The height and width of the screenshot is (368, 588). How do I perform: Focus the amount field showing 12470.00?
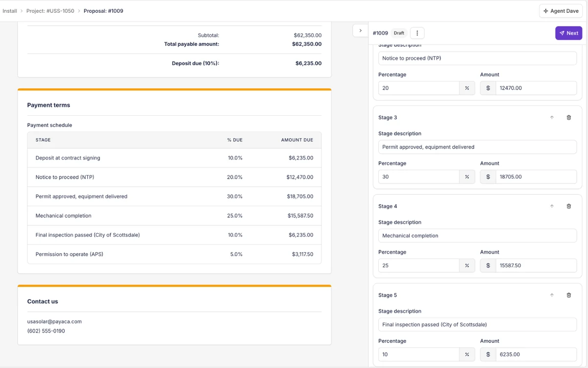[x=536, y=88]
